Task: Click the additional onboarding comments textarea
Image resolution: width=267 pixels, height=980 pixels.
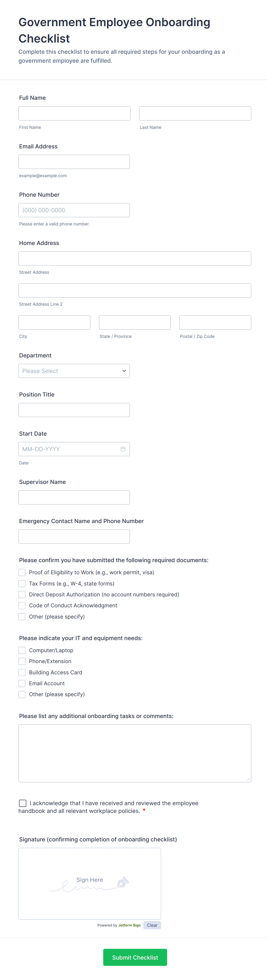Action: [135, 753]
